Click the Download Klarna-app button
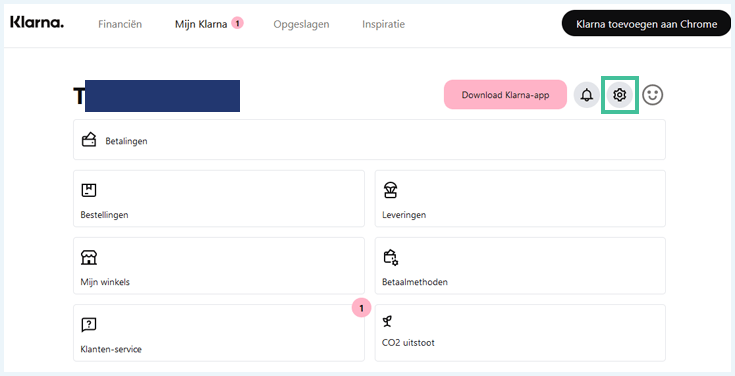 (505, 95)
